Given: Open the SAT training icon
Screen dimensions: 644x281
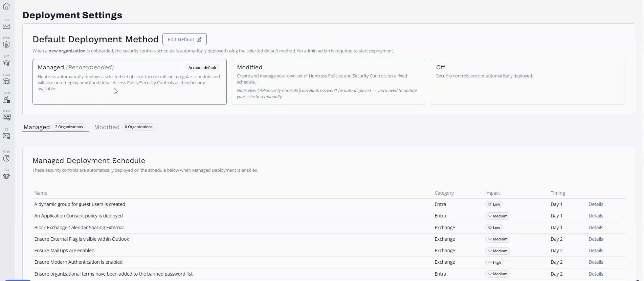Looking at the screenshot, I should (6, 63).
